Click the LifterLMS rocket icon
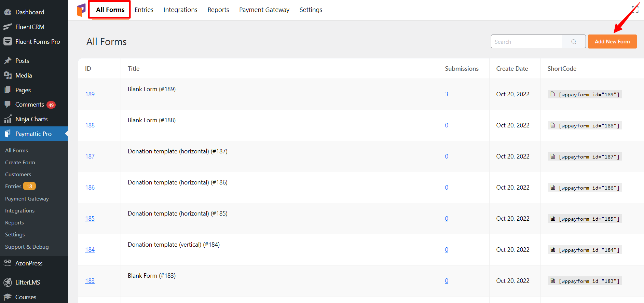Viewport: 644px width, 303px height. 8,282
